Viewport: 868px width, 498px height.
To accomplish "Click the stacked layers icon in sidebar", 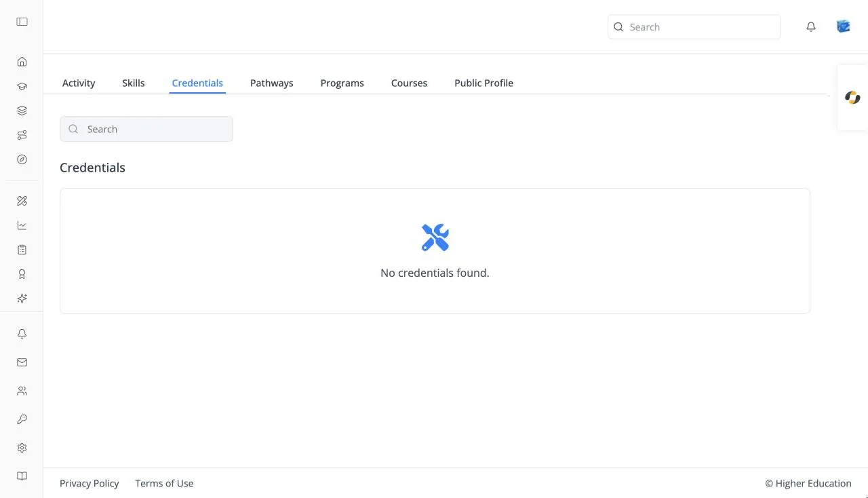I will click(22, 111).
